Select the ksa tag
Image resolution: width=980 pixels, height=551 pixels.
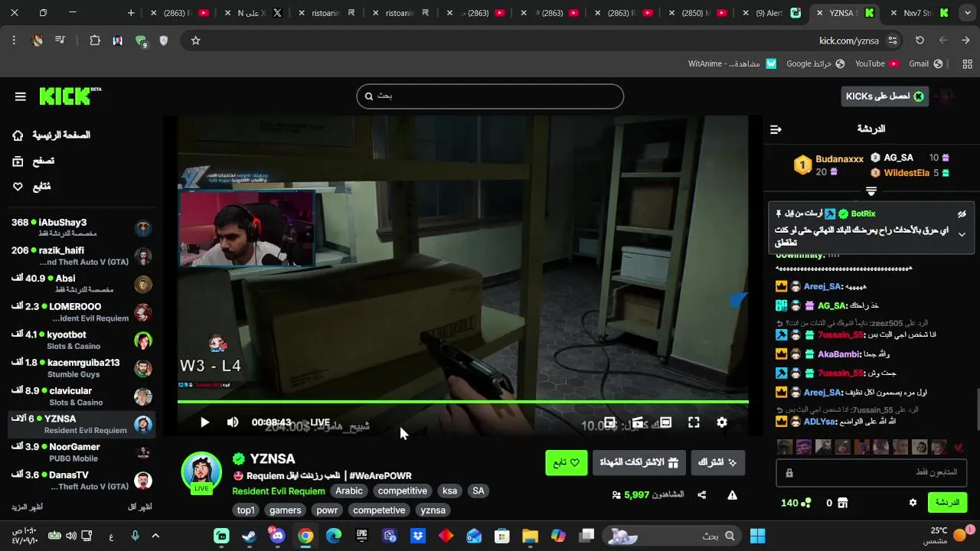(449, 491)
